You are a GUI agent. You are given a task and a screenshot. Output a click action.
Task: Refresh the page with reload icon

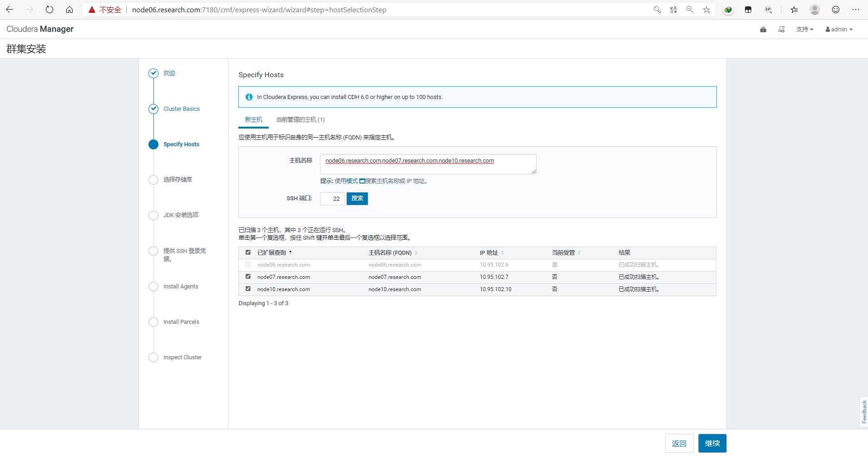coord(49,10)
